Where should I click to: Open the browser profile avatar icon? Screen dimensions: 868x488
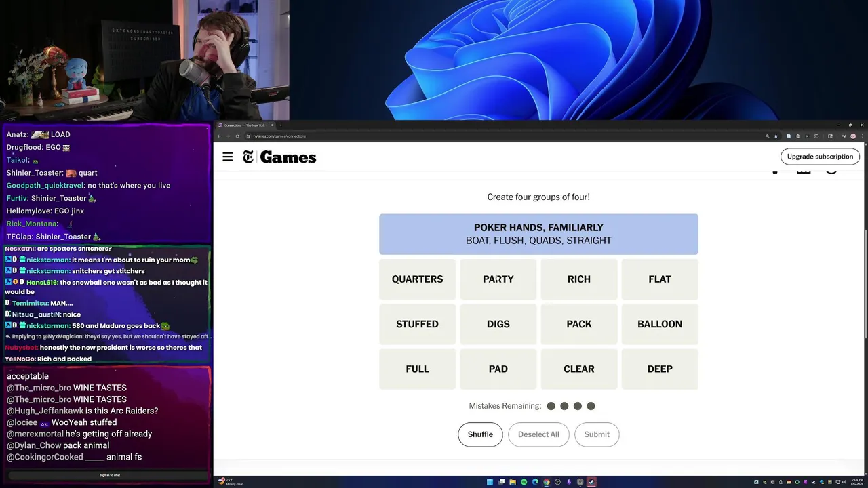[x=853, y=136]
